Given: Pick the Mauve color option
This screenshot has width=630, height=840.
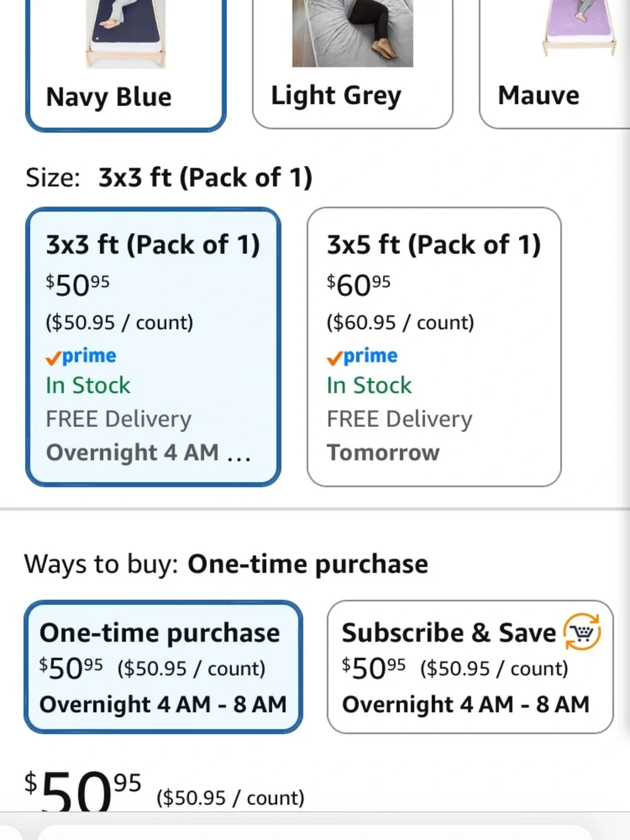Looking at the screenshot, I should (x=554, y=63).
